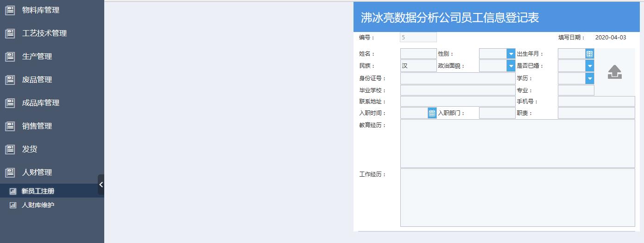Viewport: 644px width, 243px height.
Task: Click the chart icon beside 人财库维护
Action: tap(13, 205)
